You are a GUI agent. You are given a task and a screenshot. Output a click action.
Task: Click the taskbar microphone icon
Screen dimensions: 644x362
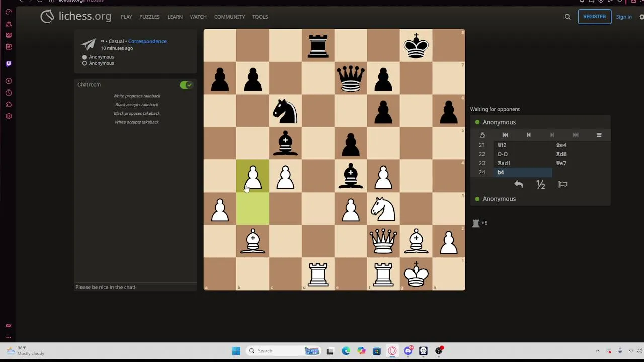point(620,351)
